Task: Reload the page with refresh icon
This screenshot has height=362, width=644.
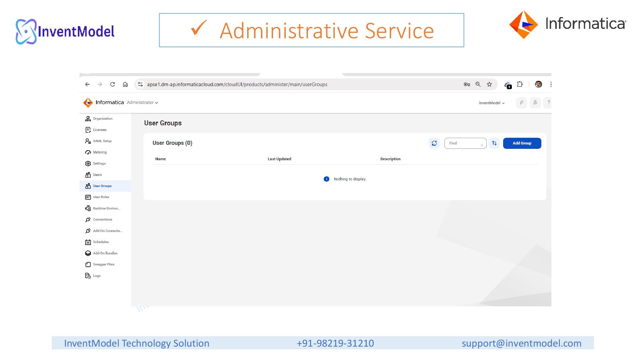Action: (113, 84)
